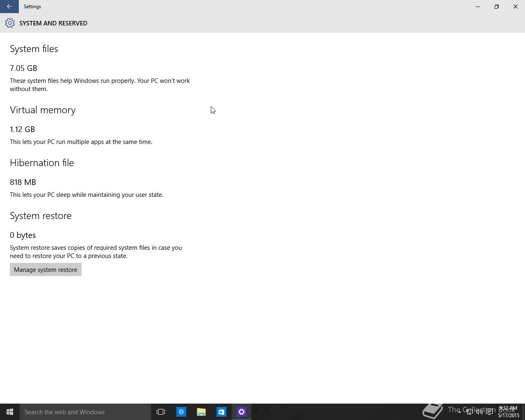Restore down the Settings window
525x420 pixels.
tap(497, 7)
